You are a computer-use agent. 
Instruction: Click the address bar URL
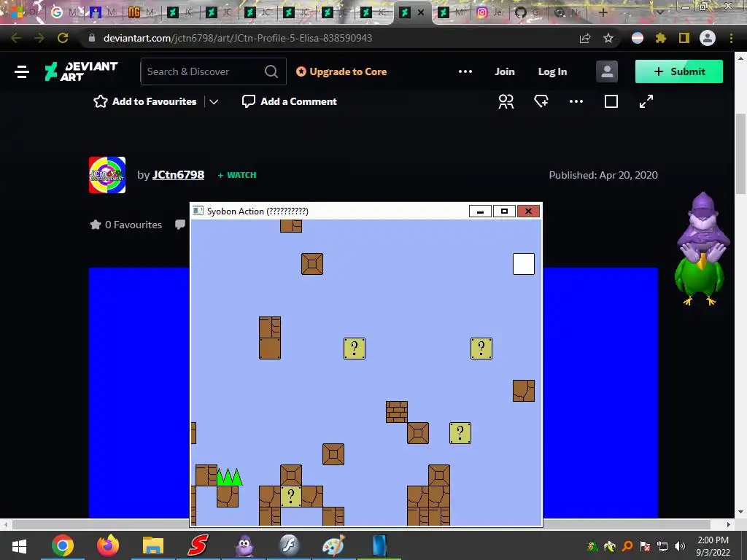click(237, 38)
